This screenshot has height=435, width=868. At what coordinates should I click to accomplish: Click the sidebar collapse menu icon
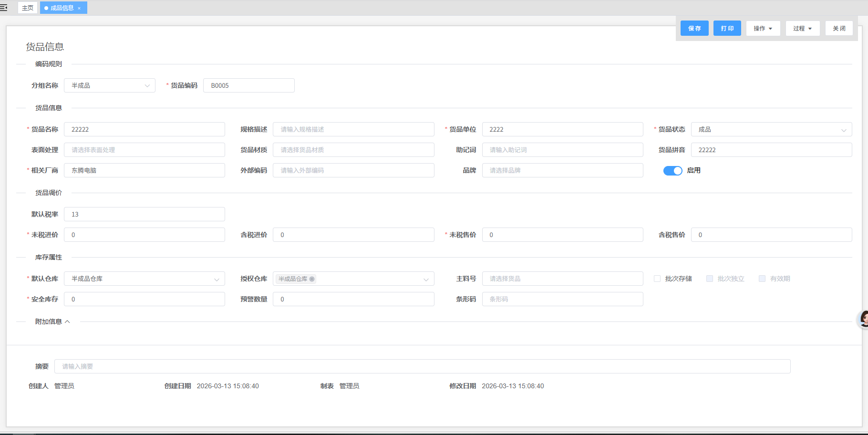4,8
